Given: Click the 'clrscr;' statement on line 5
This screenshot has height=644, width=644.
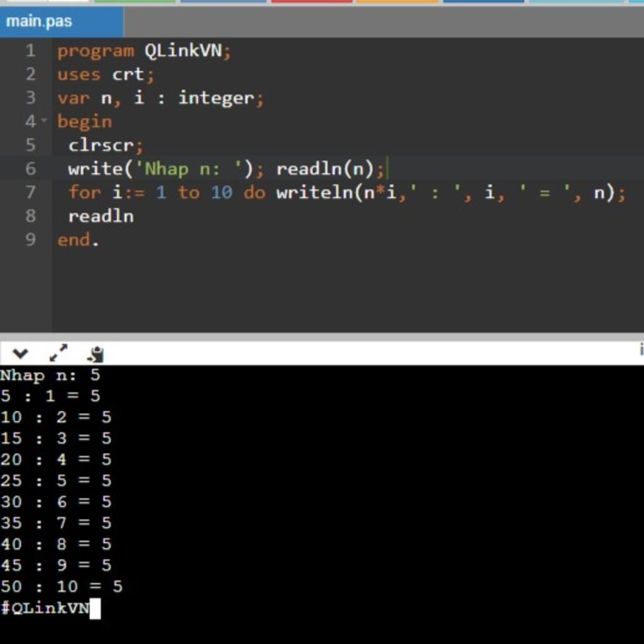Looking at the screenshot, I should [106, 145].
